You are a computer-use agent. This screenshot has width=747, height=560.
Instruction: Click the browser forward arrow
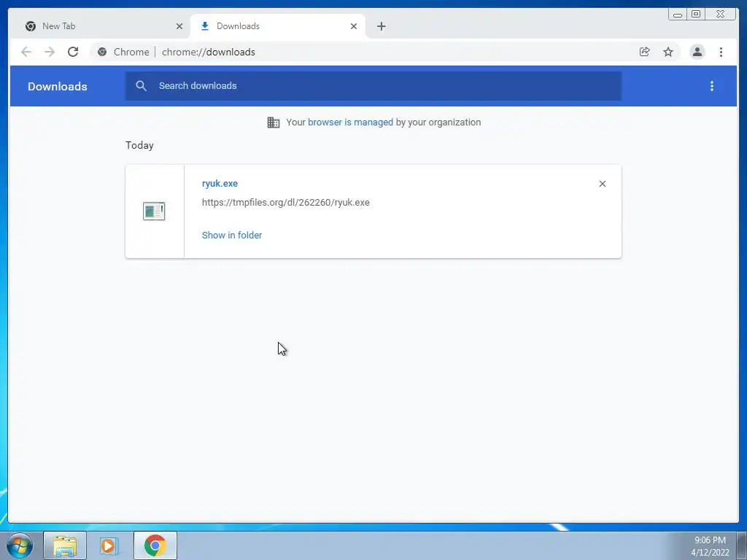click(50, 52)
